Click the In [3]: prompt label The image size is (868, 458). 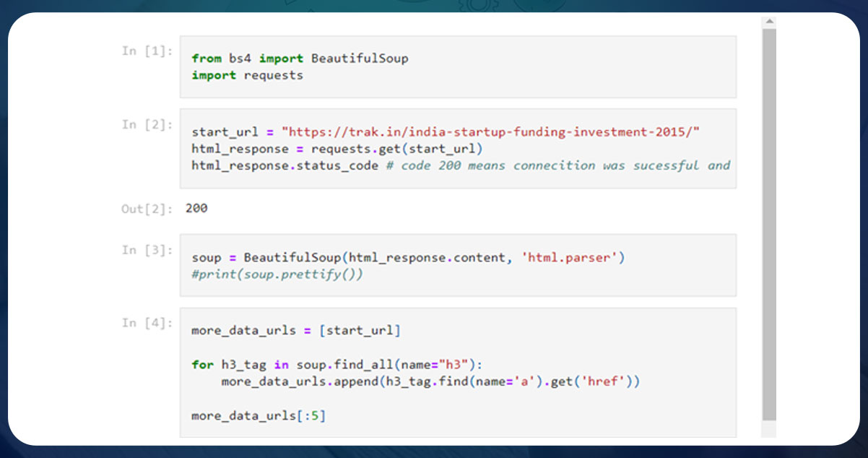pos(147,250)
